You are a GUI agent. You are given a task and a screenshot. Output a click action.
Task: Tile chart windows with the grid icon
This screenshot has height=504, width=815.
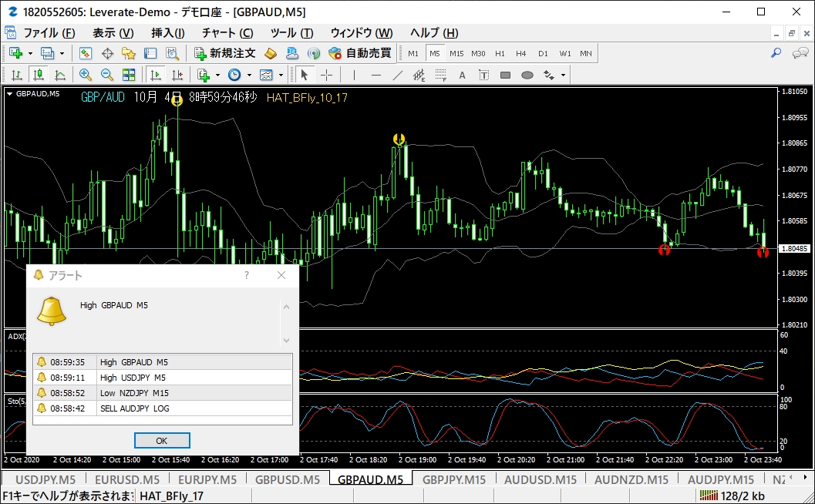129,76
